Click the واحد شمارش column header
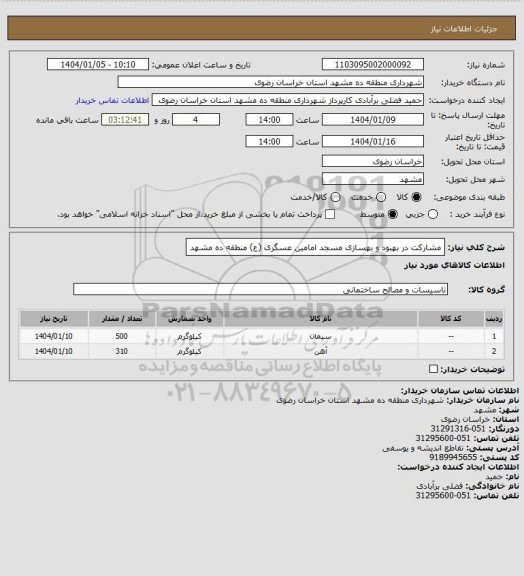The image size is (524, 576). click(x=190, y=318)
